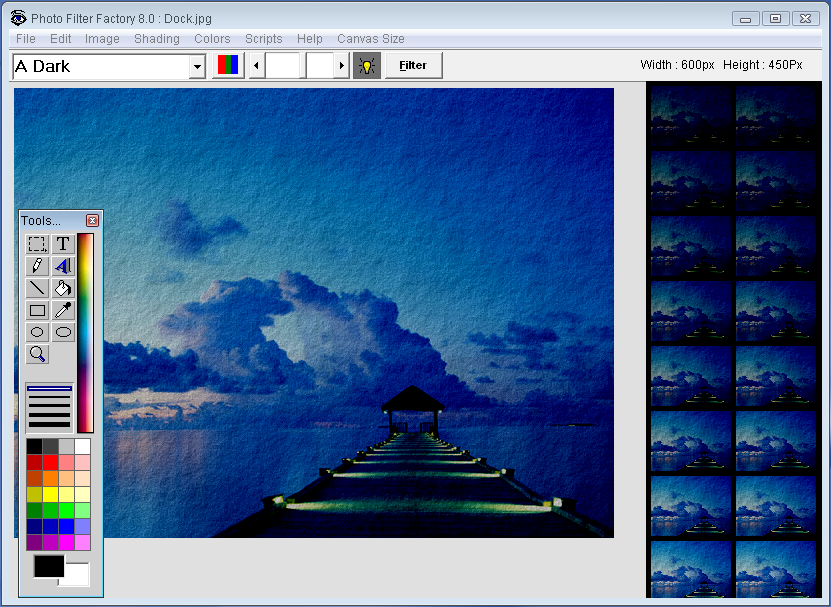Choose the dark red palette swatch

coord(34,462)
